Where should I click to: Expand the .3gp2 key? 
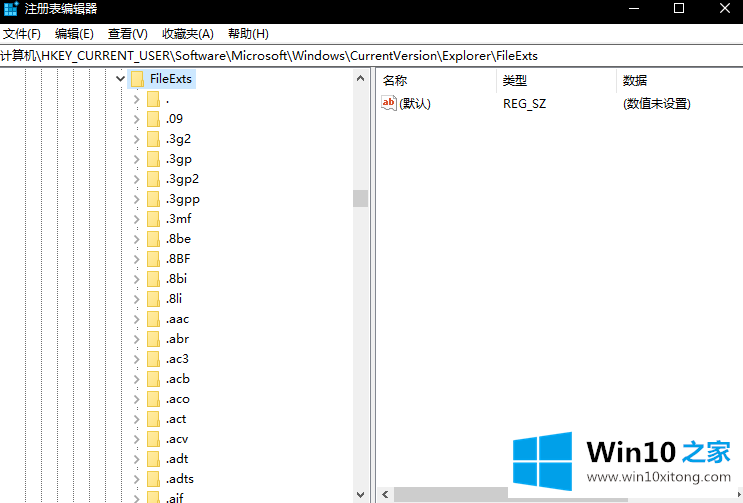click(136, 179)
